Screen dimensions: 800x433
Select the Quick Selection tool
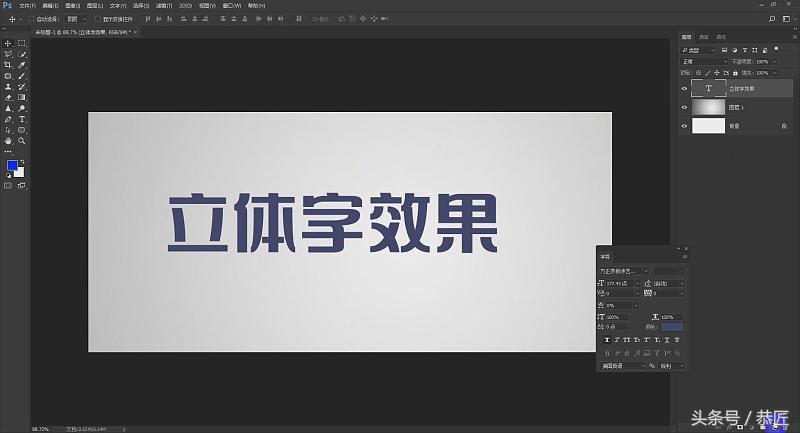(21, 54)
